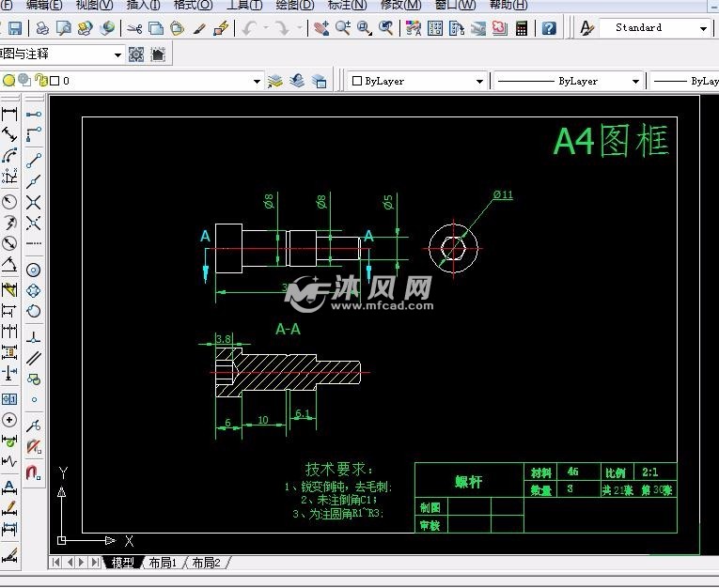The image size is (719, 588).
Task: Select the Center Mark tool
Action: point(9,420)
